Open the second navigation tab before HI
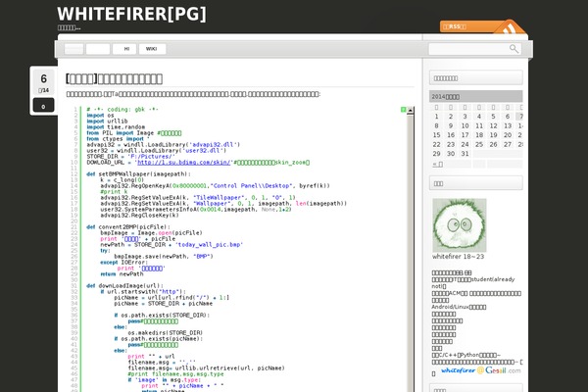Image resolution: width=588 pixels, height=392 pixels. click(98, 49)
